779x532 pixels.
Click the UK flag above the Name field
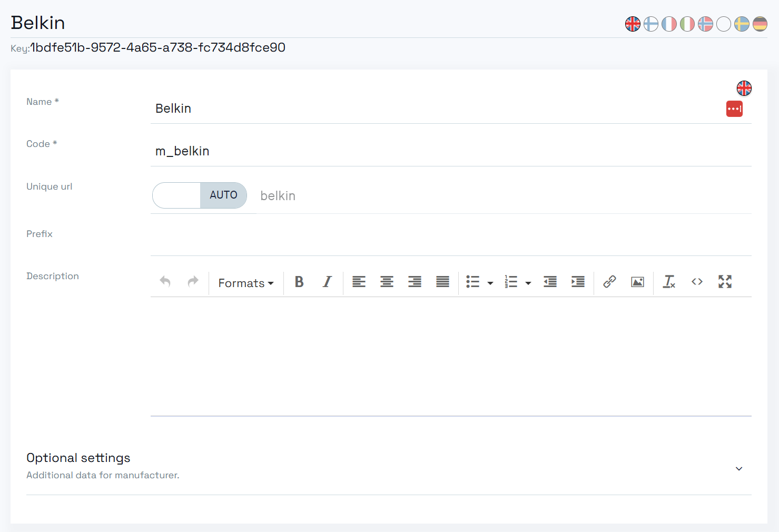click(x=744, y=88)
